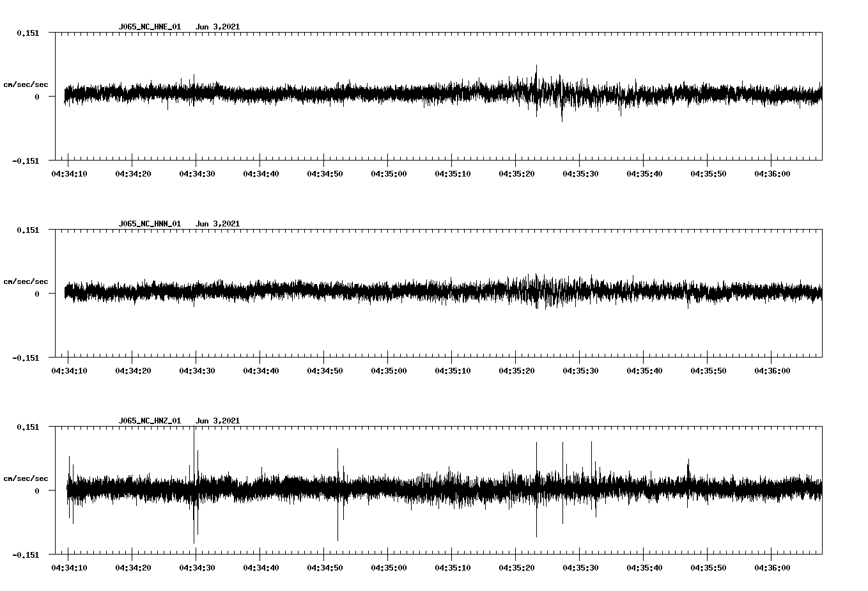Click 04:34:40 time label under HNN plot

click(261, 371)
